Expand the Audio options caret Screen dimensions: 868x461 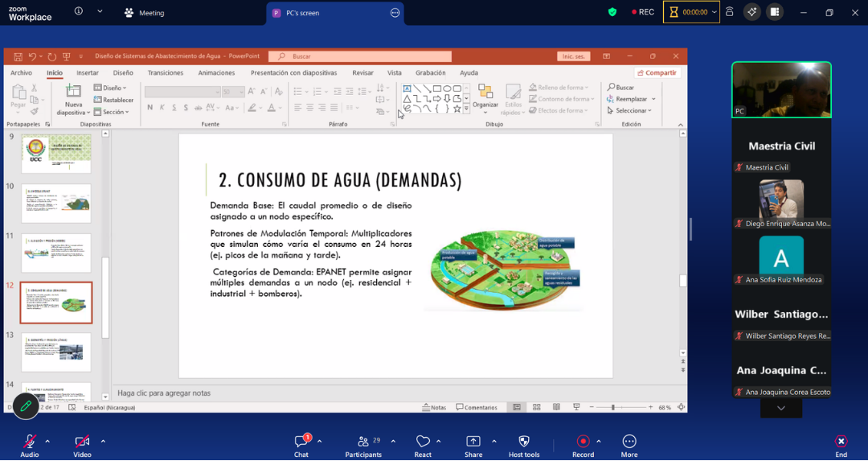pyautogui.click(x=47, y=441)
